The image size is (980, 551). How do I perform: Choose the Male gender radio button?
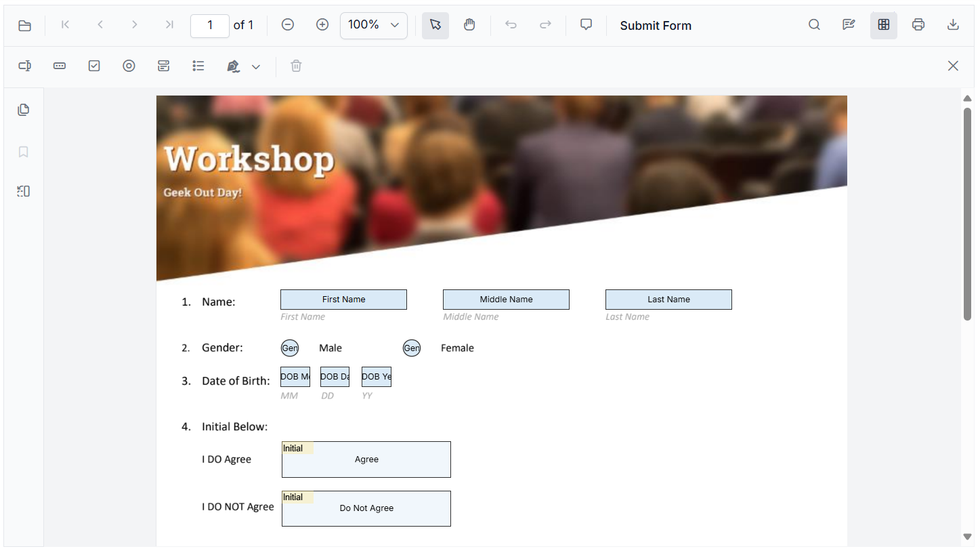click(290, 348)
